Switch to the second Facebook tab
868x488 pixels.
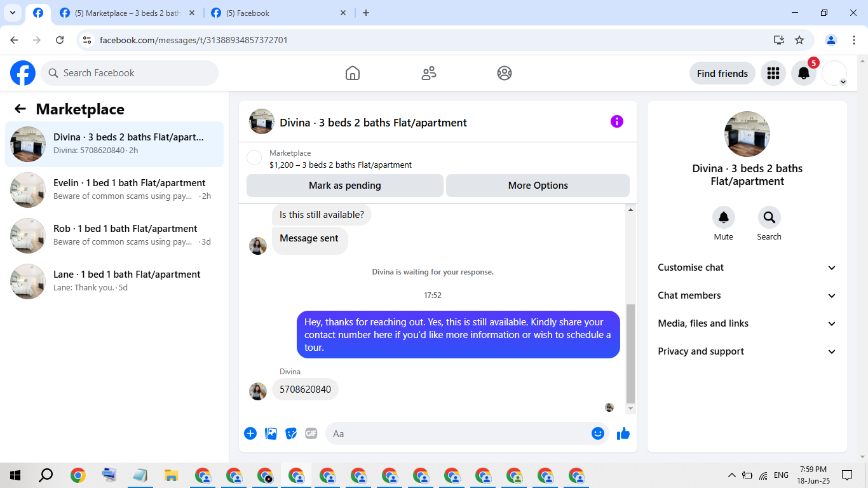pos(280,13)
